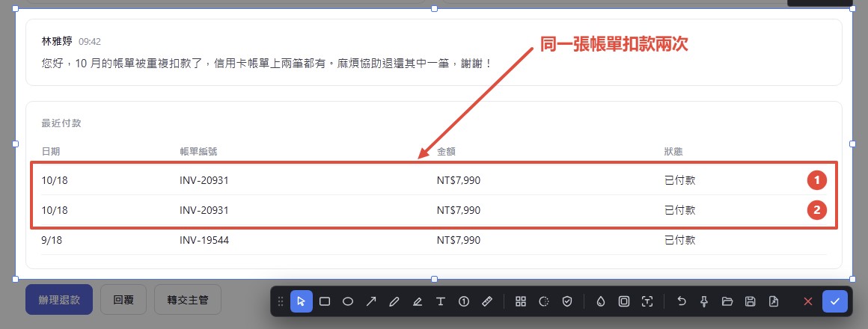Click the shield privacy redaction icon
868x329 pixels.
pos(567,301)
